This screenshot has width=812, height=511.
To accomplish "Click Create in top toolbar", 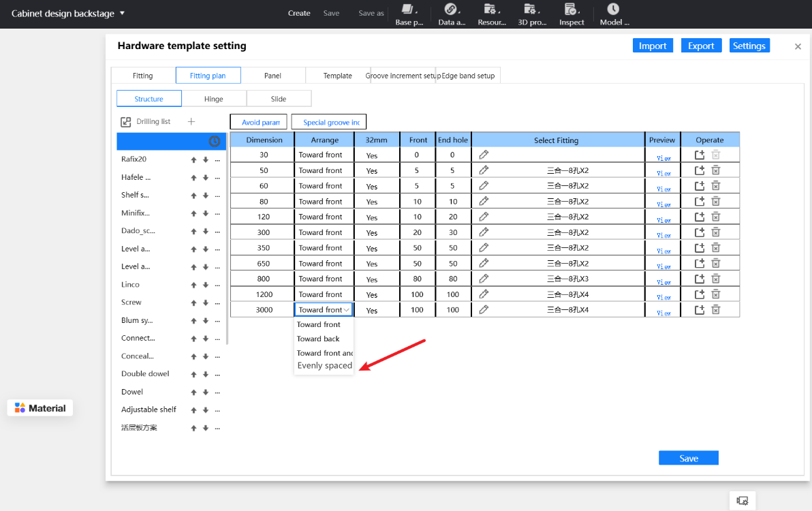I will (299, 13).
